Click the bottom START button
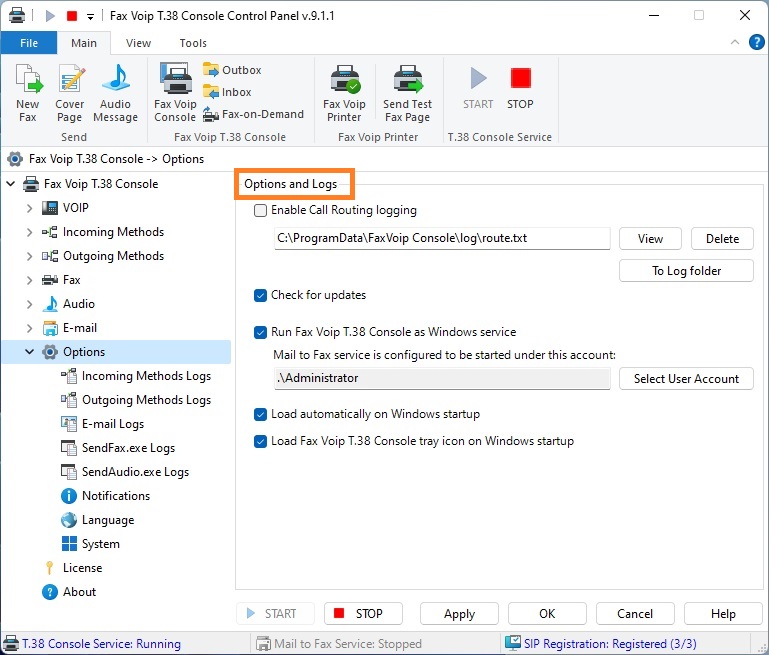This screenshot has height=655, width=769. [275, 614]
